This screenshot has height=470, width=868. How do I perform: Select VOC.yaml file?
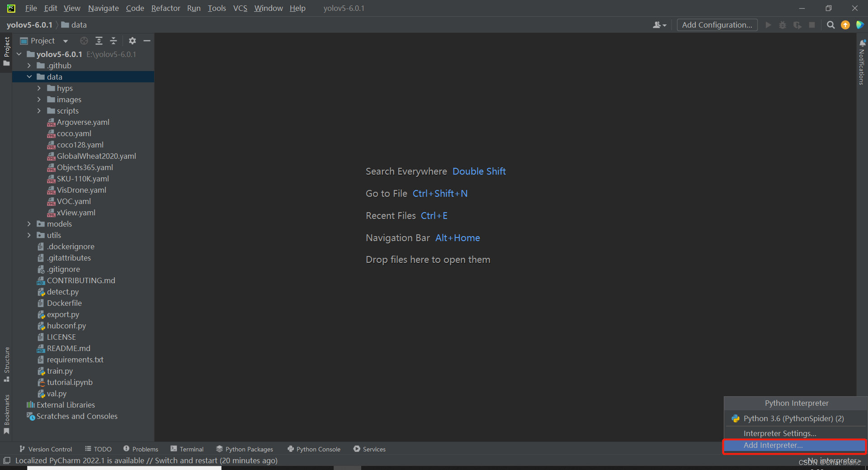[69, 201]
